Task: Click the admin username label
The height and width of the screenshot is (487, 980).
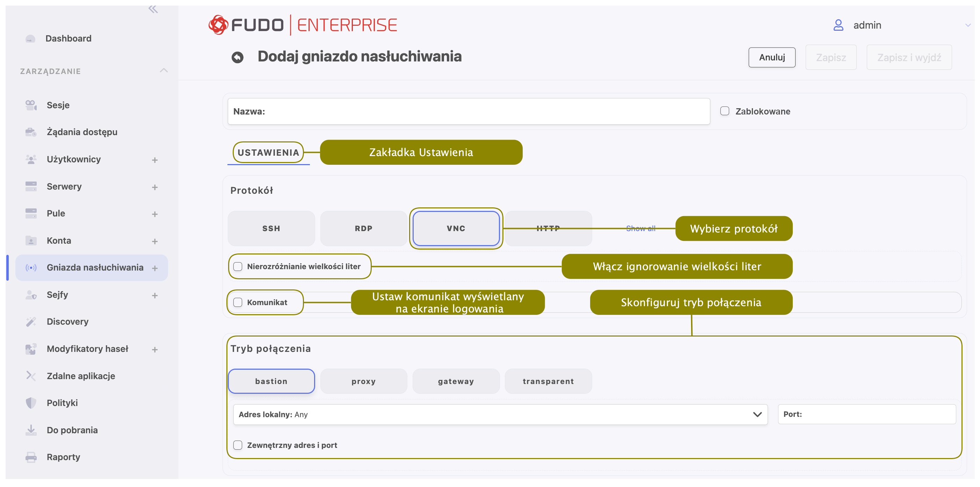Action: click(x=867, y=25)
